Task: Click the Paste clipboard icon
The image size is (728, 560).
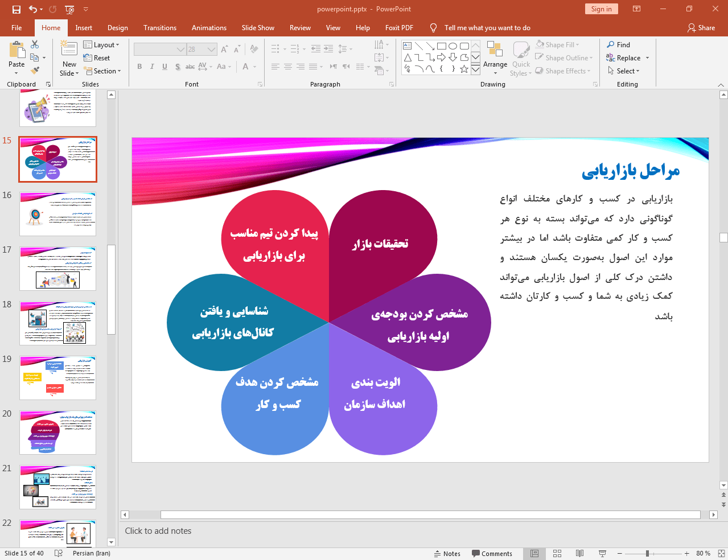Action: click(17, 51)
